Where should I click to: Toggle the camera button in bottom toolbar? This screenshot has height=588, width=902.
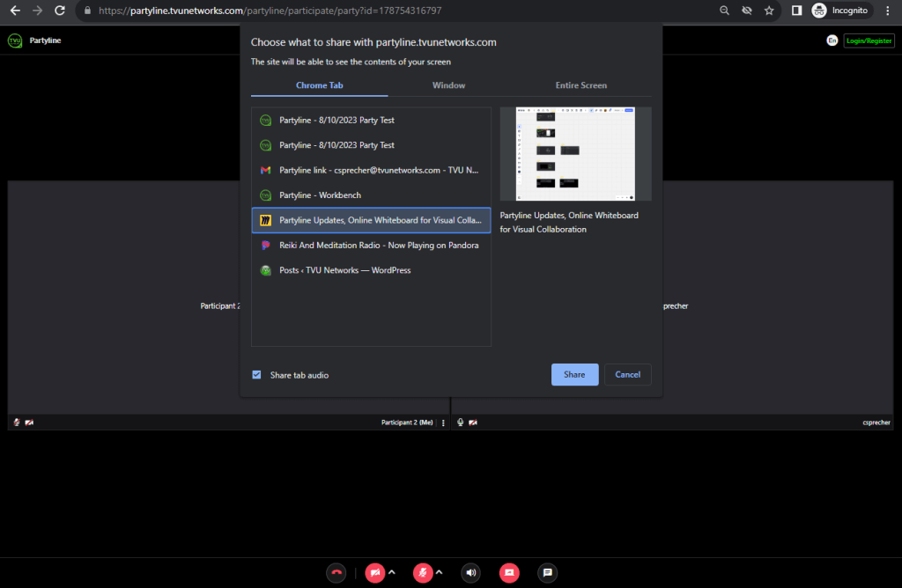pyautogui.click(x=375, y=572)
